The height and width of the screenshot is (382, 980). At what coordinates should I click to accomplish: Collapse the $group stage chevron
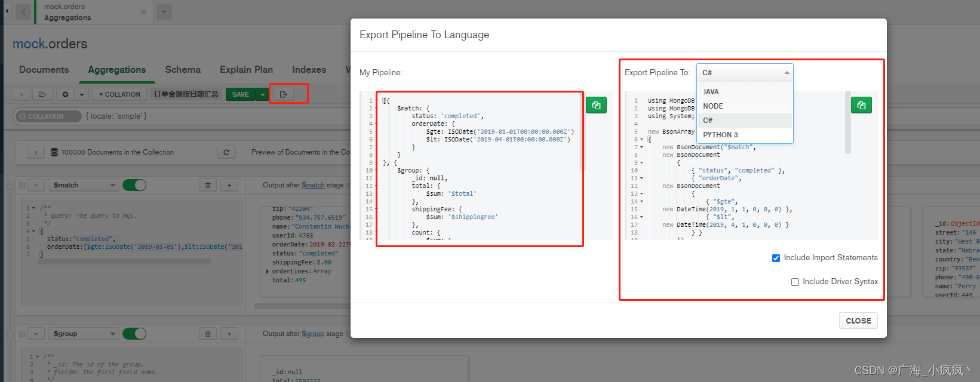(x=36, y=334)
